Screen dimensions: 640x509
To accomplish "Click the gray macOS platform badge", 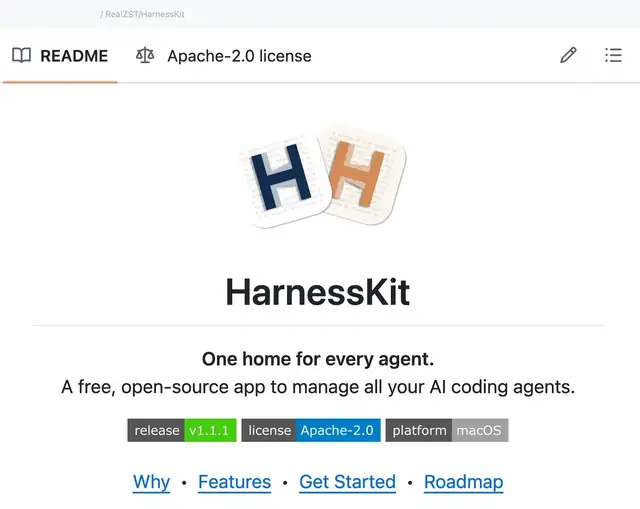I will tap(447, 430).
